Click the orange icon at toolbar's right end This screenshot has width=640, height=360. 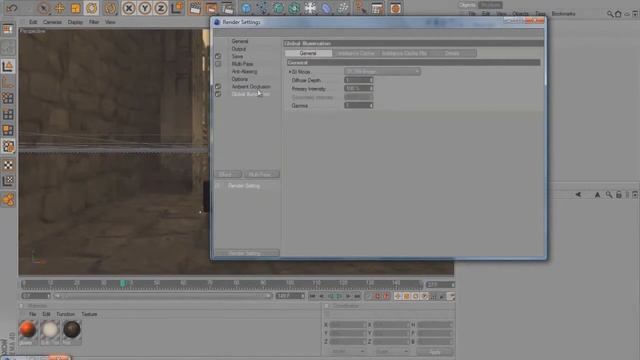coord(395,8)
